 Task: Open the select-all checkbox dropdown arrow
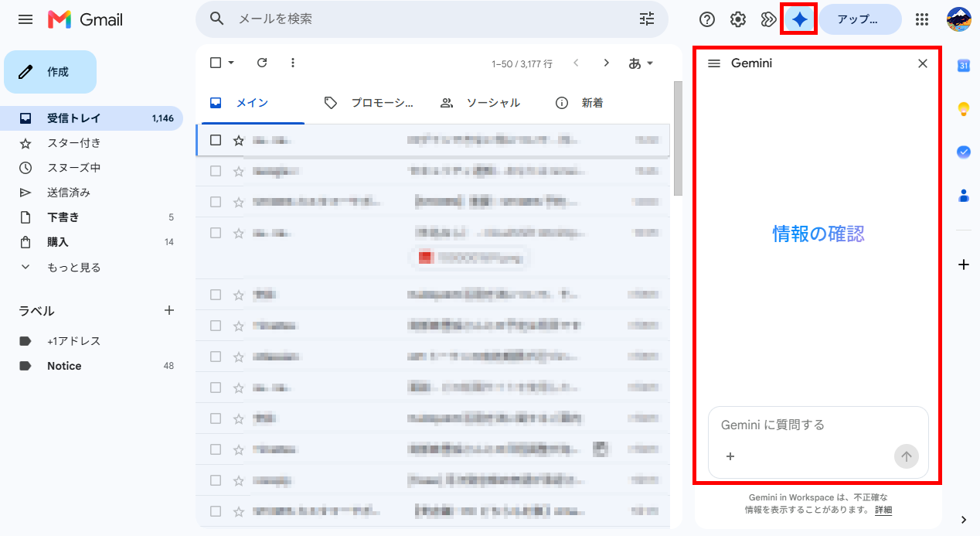pyautogui.click(x=231, y=63)
